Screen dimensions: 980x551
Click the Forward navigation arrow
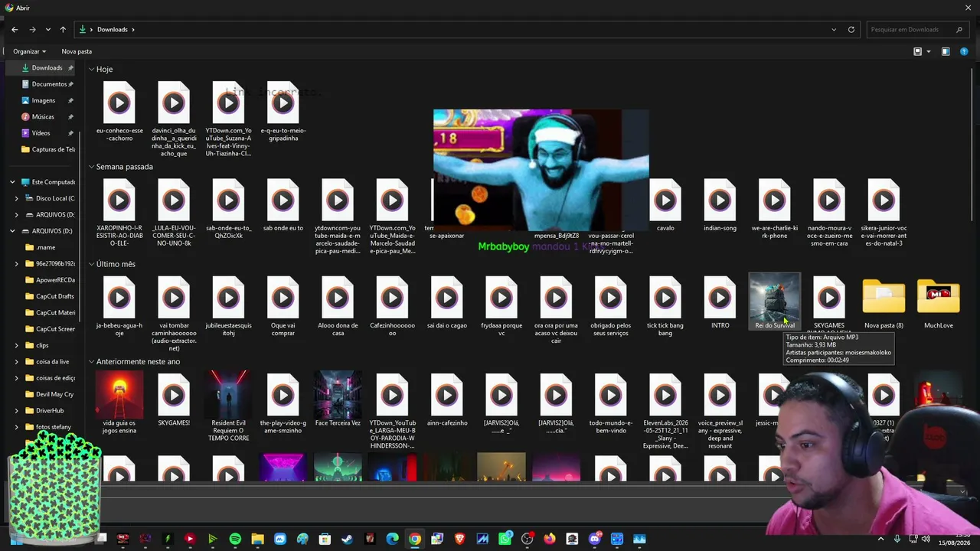32,30
